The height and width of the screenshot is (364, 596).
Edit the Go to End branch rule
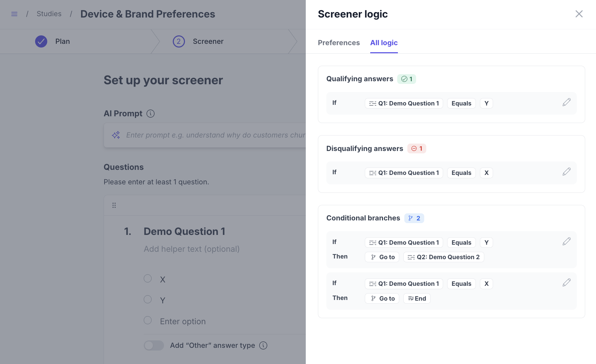[566, 283]
